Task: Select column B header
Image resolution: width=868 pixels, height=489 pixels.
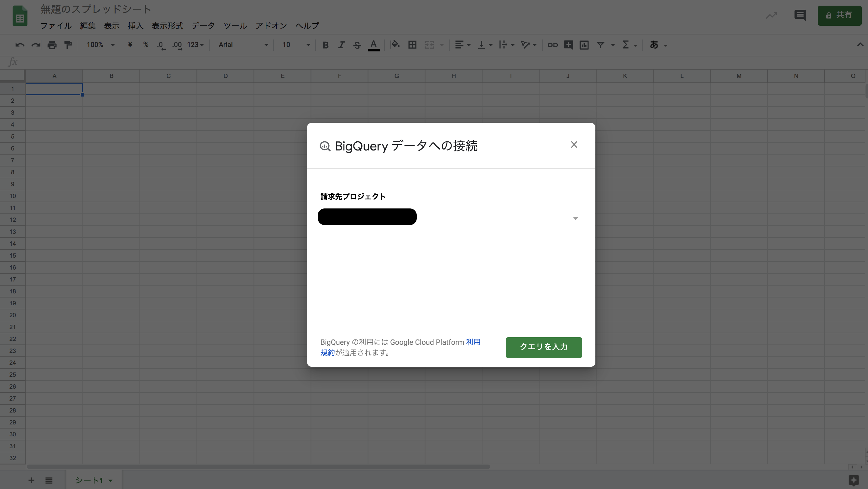Action: [111, 76]
